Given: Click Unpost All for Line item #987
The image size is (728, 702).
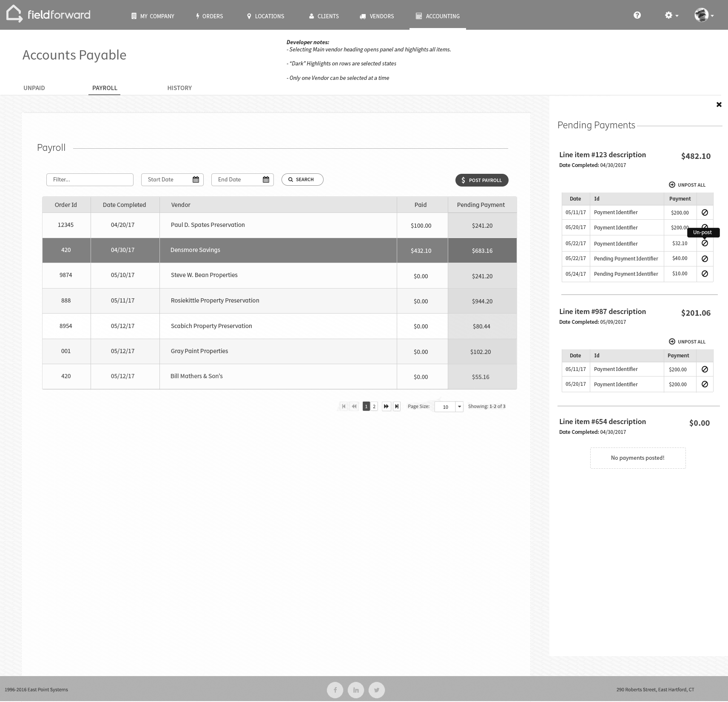Looking at the screenshot, I should click(x=687, y=342).
